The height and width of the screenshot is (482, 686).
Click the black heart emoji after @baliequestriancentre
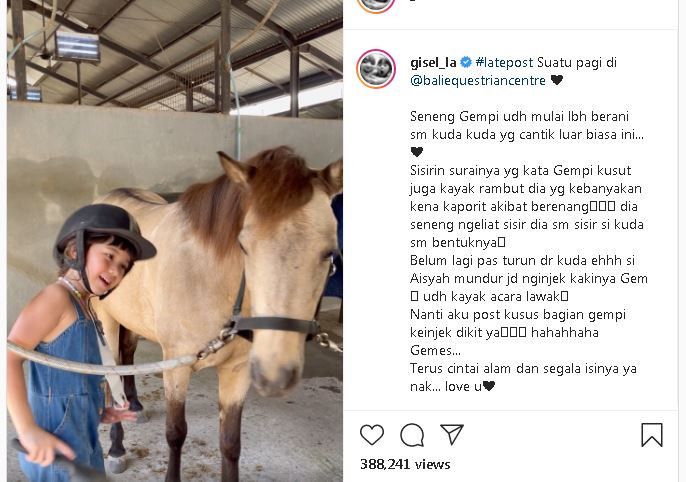pyautogui.click(x=556, y=80)
